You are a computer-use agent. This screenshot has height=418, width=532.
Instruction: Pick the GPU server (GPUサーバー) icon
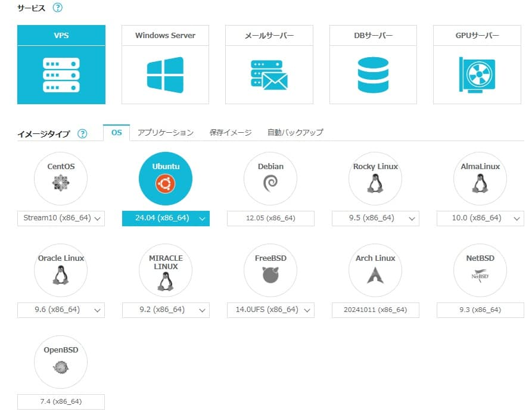477,75
